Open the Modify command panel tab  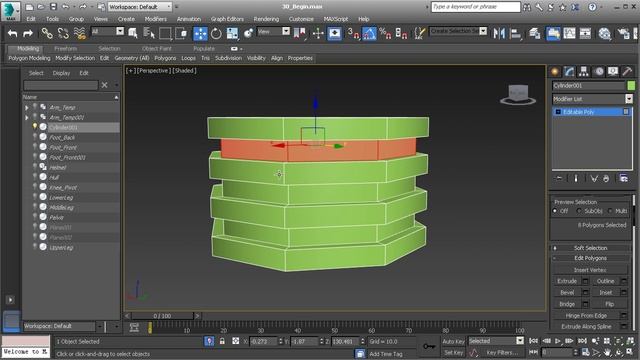pos(569,72)
